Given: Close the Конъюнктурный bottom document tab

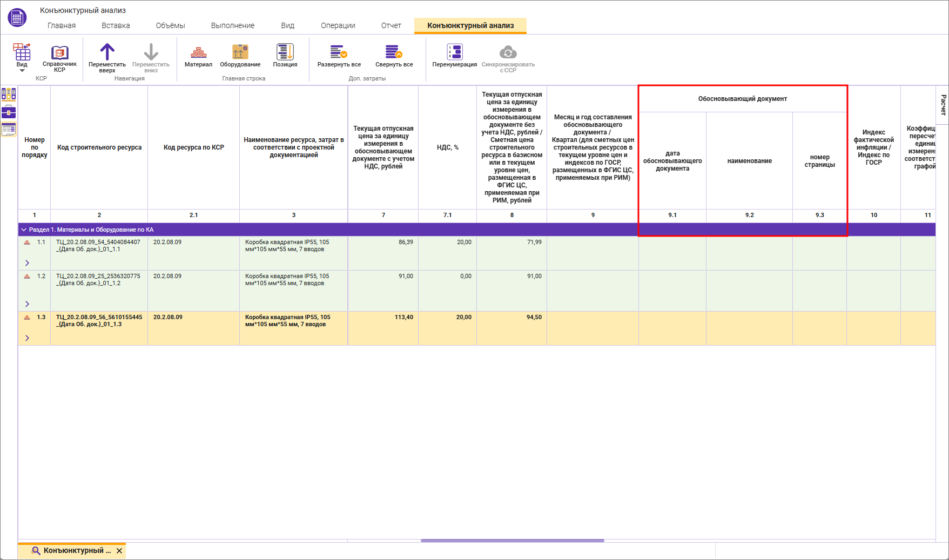Looking at the screenshot, I should coord(119,551).
